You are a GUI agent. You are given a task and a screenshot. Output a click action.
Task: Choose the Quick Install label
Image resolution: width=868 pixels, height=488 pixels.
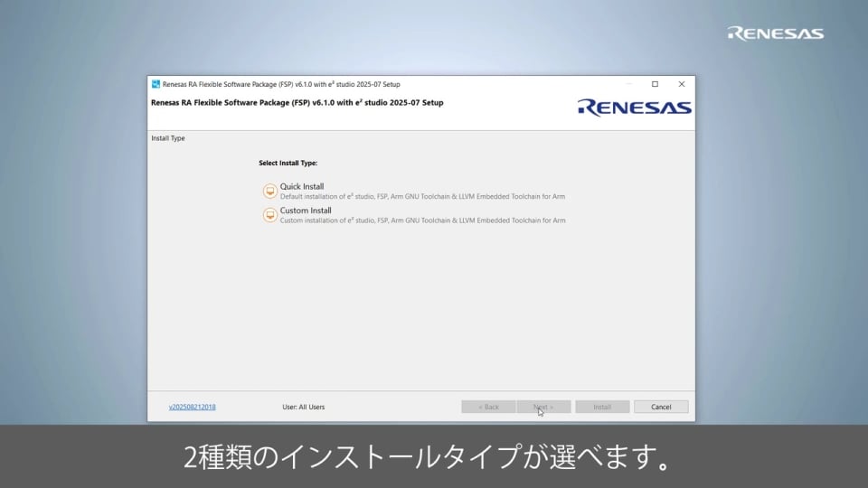[x=302, y=186]
